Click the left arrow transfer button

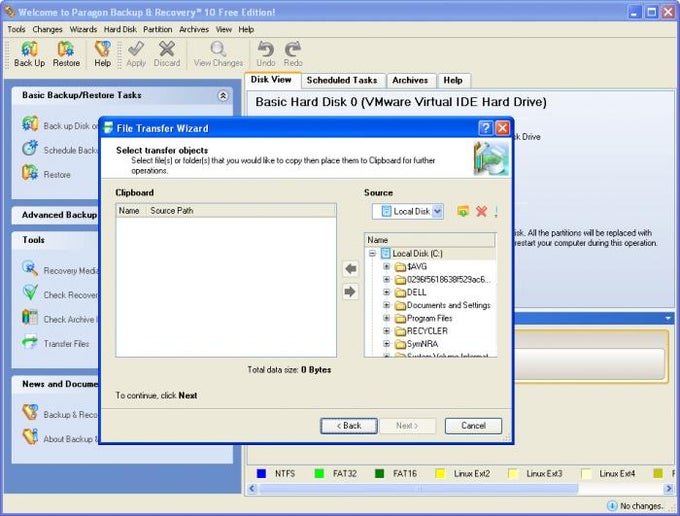[x=350, y=269]
